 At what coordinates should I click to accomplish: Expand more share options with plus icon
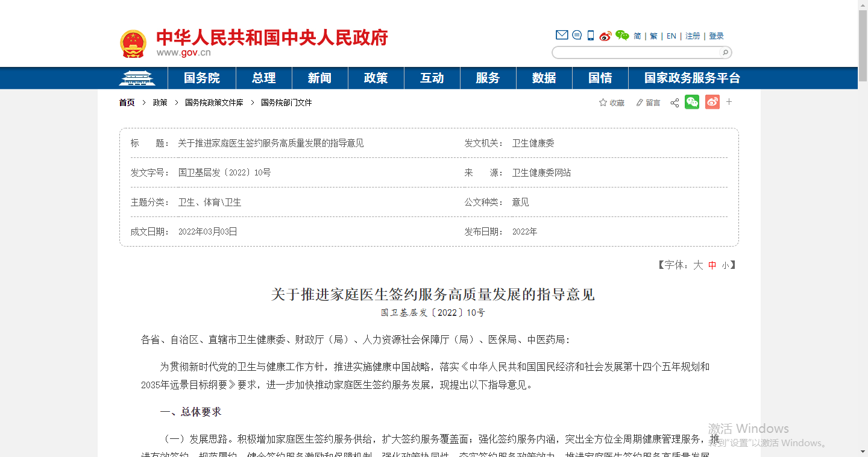[x=729, y=102]
